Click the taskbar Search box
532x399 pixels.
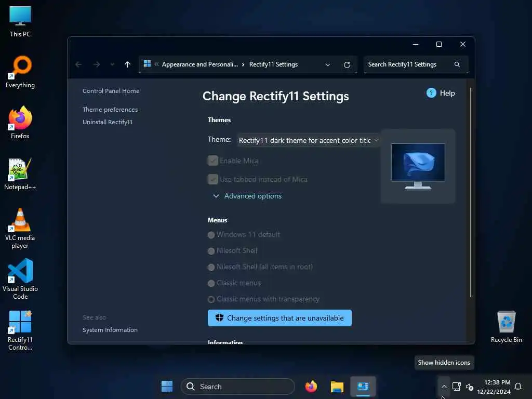[238, 387]
